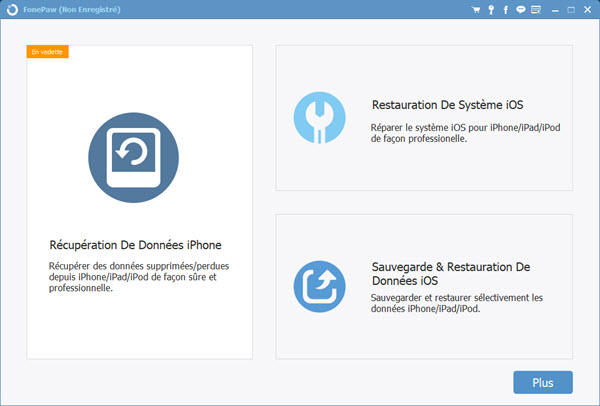The width and height of the screenshot is (600, 406).
Task: Close the FonePaw window
Action: 586,10
